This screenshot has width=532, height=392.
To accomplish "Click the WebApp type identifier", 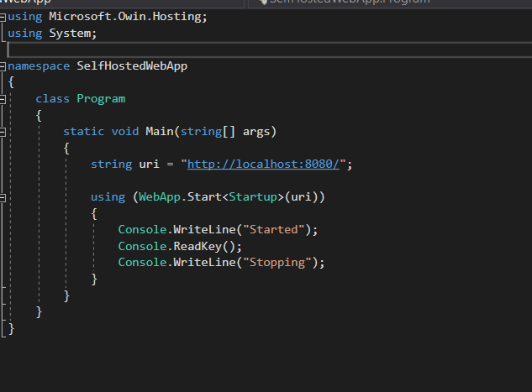I will 159,197.
